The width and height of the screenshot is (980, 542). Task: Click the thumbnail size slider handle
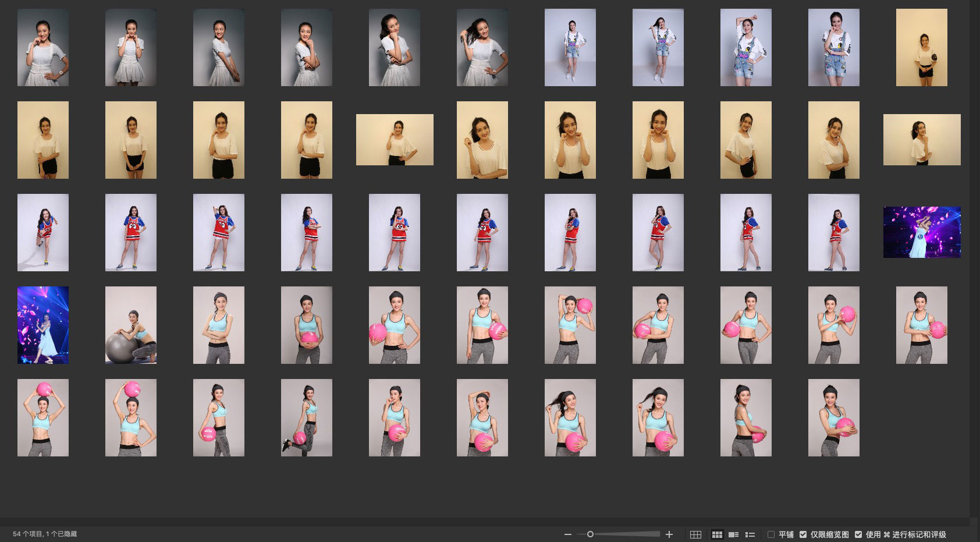590,534
